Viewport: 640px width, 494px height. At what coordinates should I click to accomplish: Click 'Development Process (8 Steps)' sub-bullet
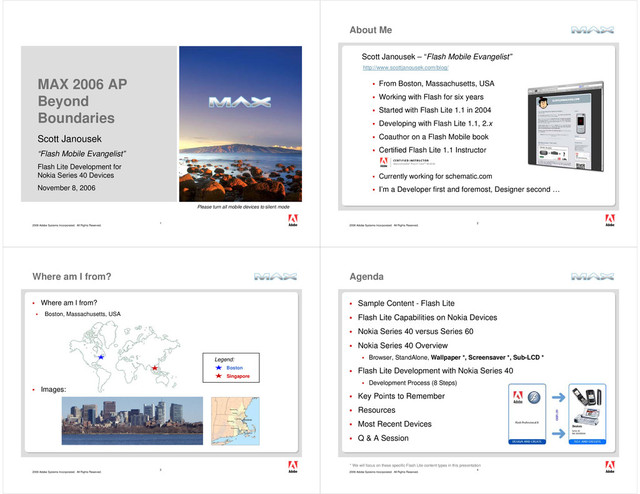point(413,383)
